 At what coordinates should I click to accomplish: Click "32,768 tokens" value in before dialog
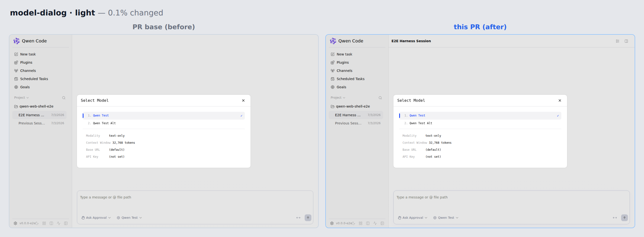(124, 143)
